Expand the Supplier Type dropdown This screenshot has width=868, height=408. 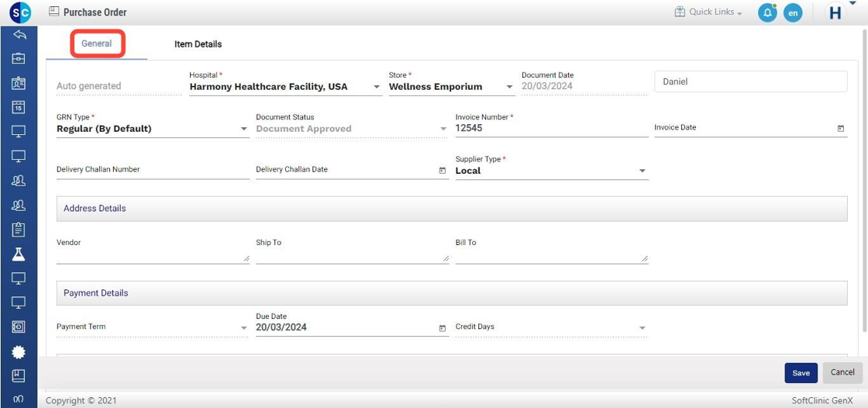(642, 171)
